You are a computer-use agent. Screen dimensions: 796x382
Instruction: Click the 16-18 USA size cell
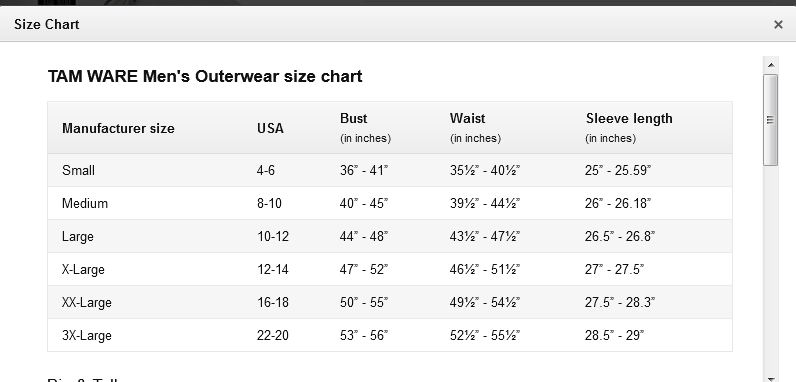[273, 302]
